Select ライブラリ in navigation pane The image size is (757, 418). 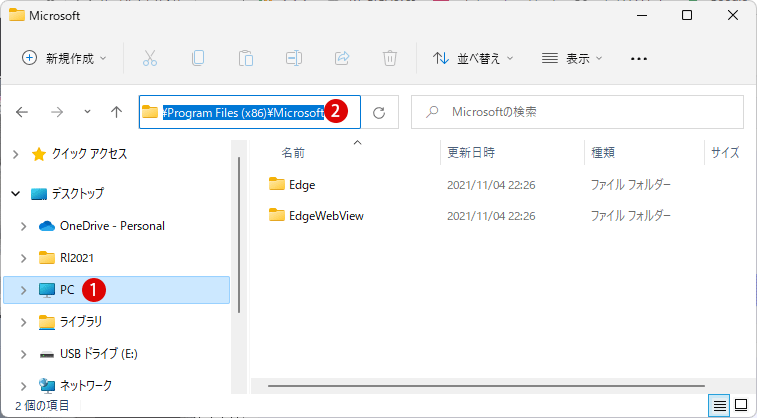(x=70, y=322)
